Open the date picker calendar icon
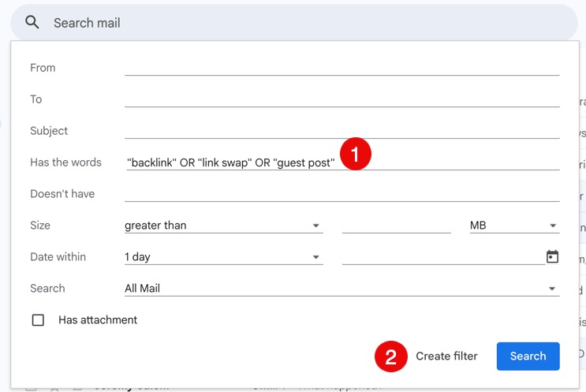The height and width of the screenshot is (392, 586). (x=552, y=256)
